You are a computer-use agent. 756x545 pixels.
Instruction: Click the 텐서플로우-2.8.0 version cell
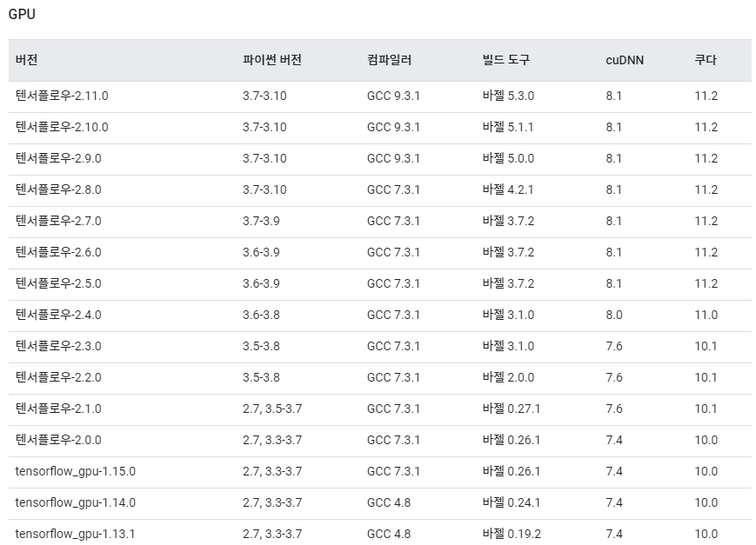(x=58, y=189)
